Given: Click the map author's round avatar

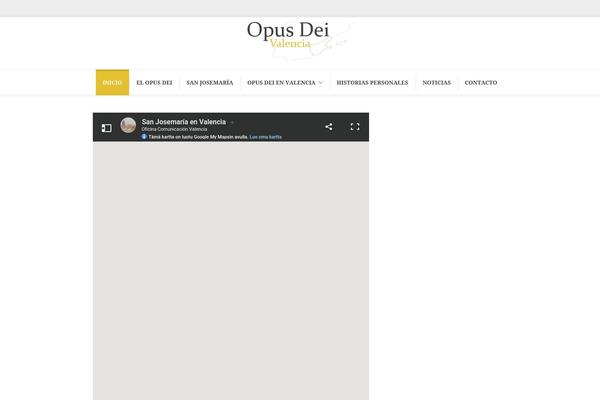Looking at the screenshot, I should click(x=128, y=125).
